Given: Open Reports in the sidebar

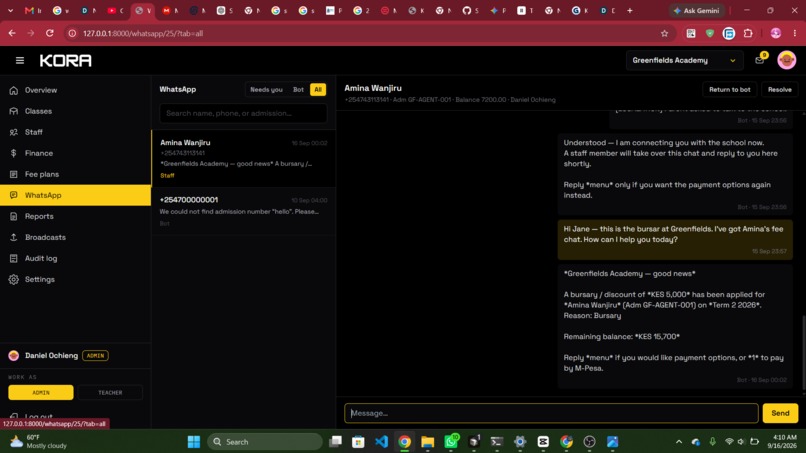Looking at the screenshot, I should click(x=76, y=216).
